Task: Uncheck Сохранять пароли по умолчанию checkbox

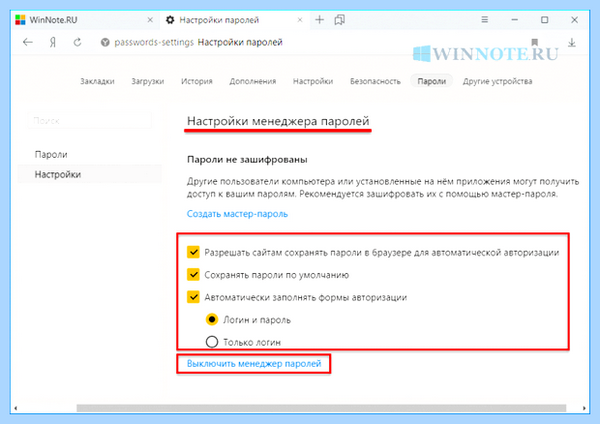Action: [193, 274]
